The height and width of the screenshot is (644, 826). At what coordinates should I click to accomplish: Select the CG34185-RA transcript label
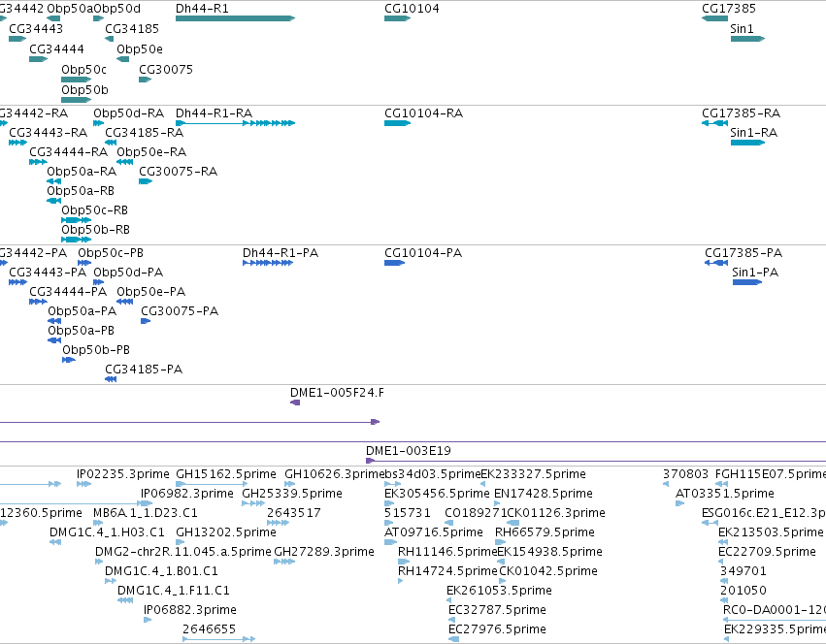point(144,133)
